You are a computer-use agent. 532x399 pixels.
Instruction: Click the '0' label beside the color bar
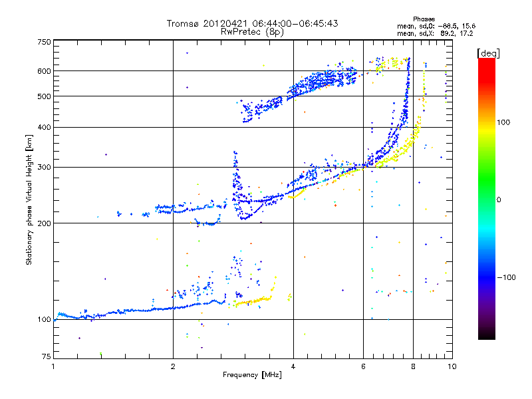(499, 199)
